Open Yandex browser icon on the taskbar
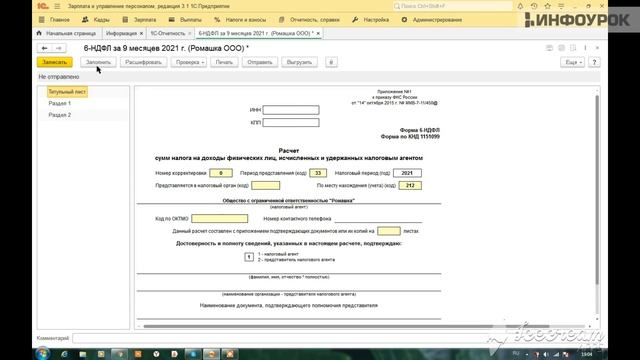Viewport: 640px width, 360px height. (x=156, y=354)
